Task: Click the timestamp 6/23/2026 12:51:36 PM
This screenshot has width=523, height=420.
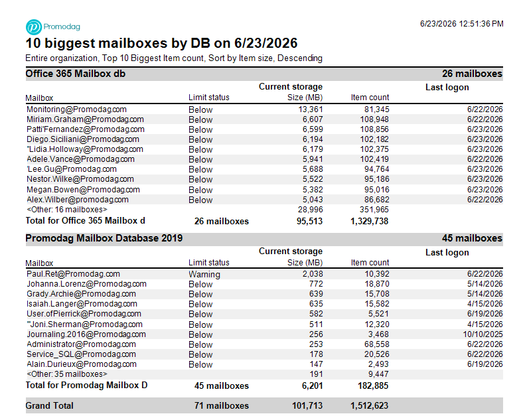Action: point(462,24)
